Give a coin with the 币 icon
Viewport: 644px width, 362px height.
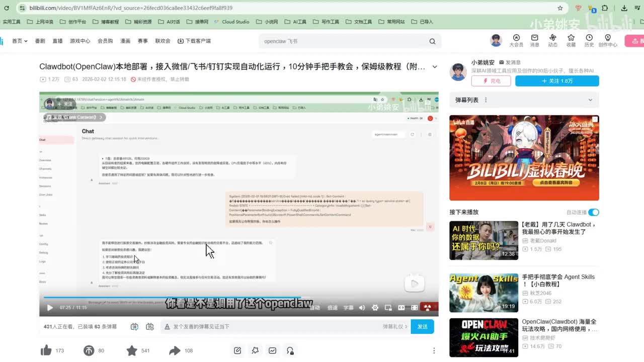[x=89, y=350]
